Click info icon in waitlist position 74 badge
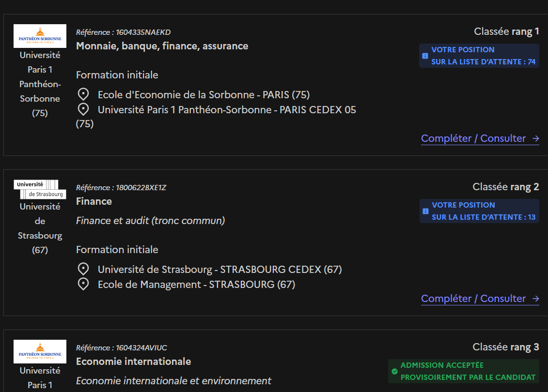The height and width of the screenshot is (392, 548). (425, 56)
